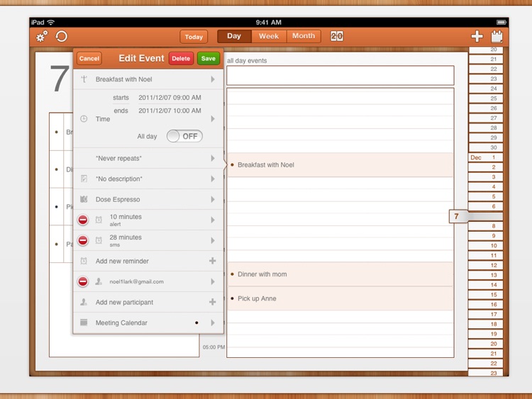Remove the 10 minutes alert reminder
Screen dimensions: 532x399
coord(83,220)
